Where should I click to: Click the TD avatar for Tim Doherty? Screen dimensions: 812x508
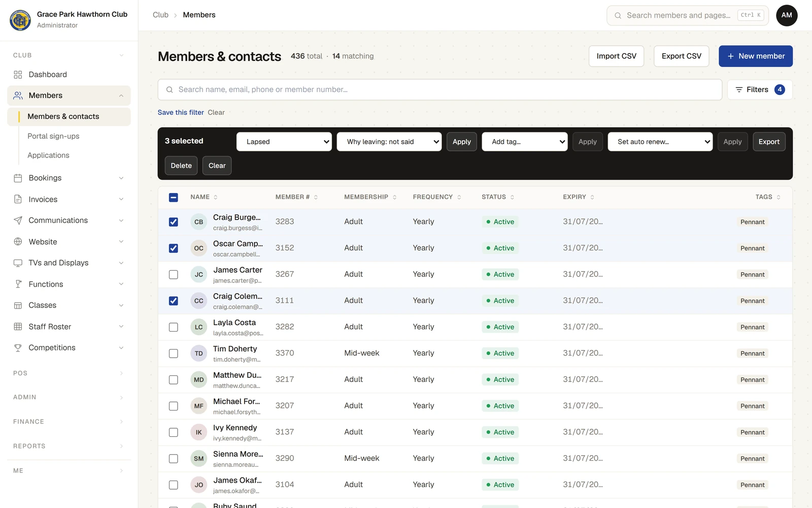coord(198,354)
